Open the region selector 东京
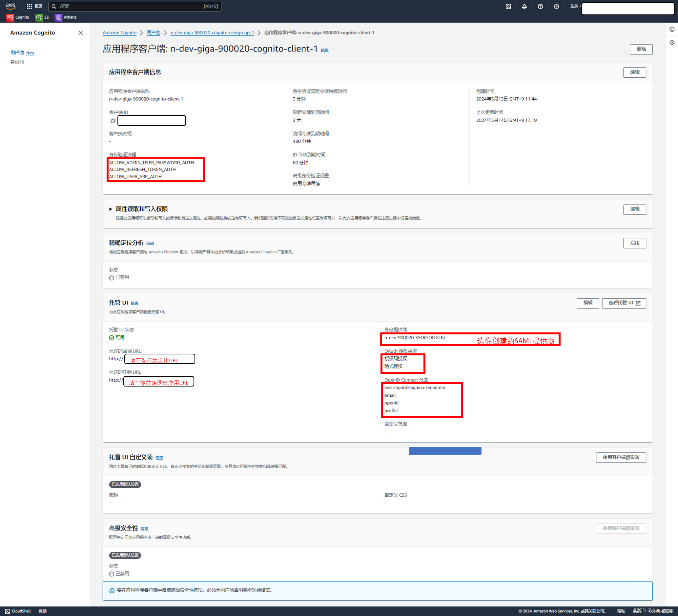The height and width of the screenshot is (616, 678). click(x=575, y=6)
